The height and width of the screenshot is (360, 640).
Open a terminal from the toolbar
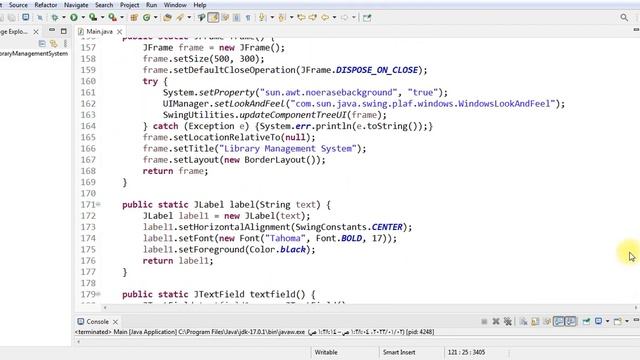coord(25,17)
